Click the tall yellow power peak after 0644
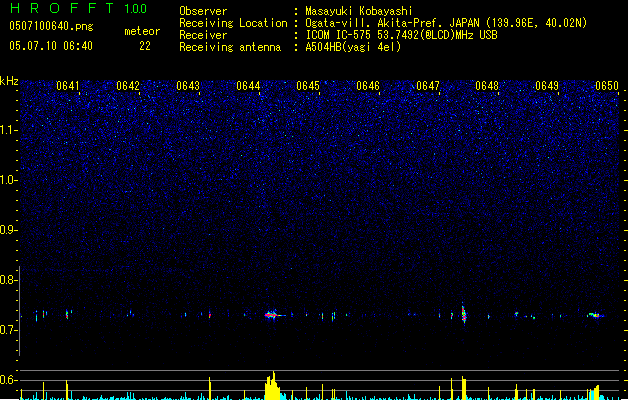 coord(272,385)
